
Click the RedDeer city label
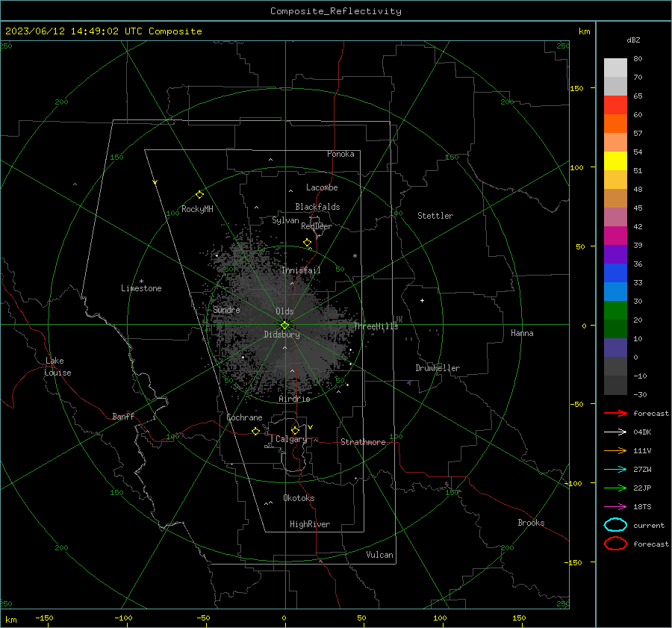coord(317,226)
